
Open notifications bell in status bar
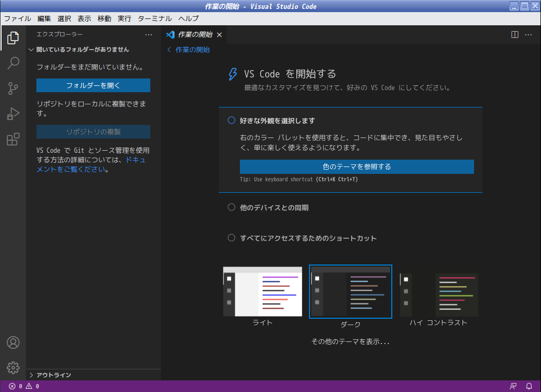pos(529,386)
